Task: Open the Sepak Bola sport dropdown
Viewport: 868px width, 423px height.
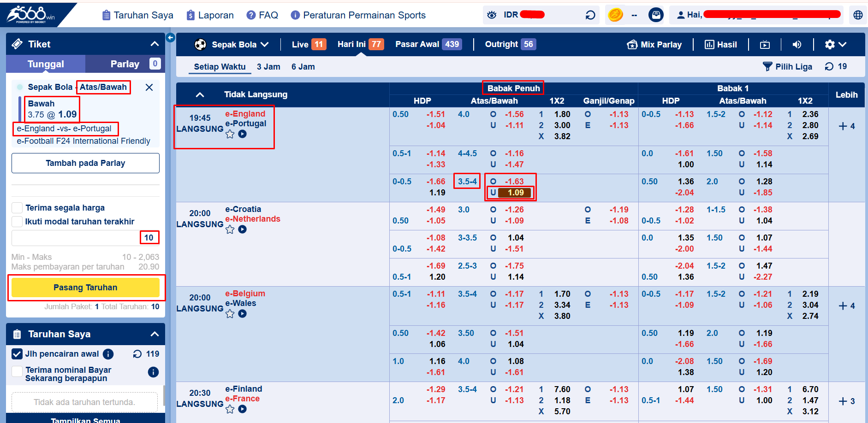Action: (x=231, y=45)
